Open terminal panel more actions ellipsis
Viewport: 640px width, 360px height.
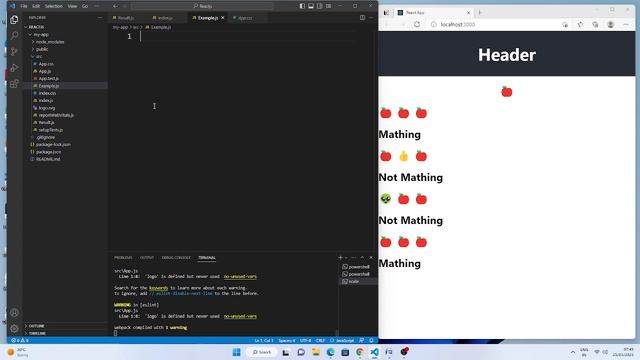[x=353, y=258]
